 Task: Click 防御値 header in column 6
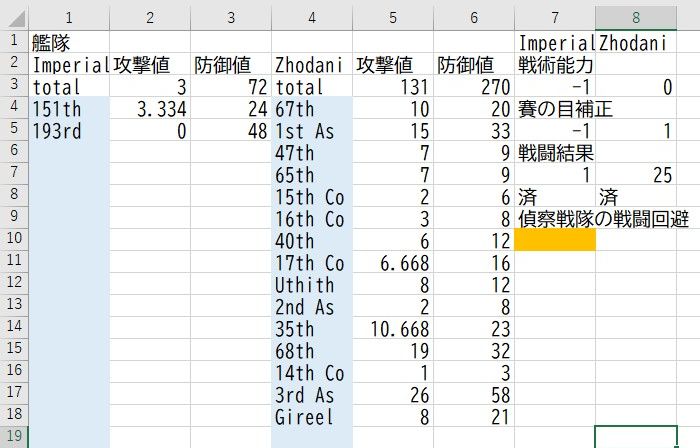[x=474, y=65]
